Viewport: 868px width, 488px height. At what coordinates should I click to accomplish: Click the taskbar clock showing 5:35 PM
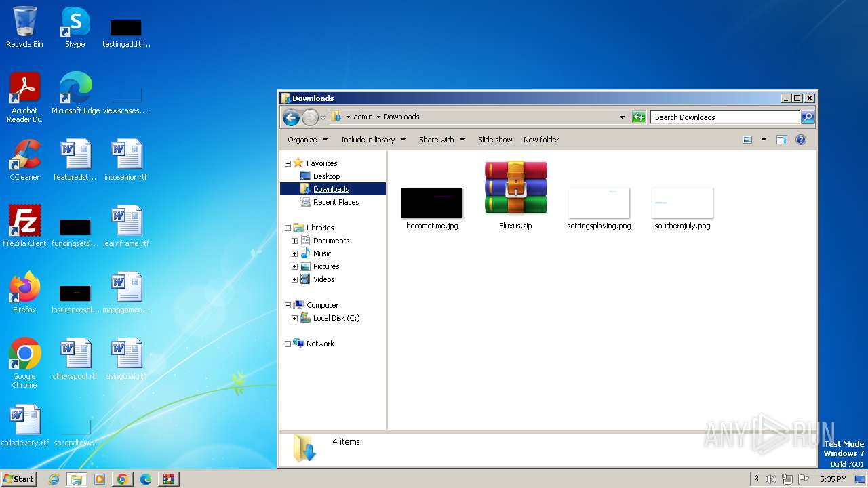833,479
